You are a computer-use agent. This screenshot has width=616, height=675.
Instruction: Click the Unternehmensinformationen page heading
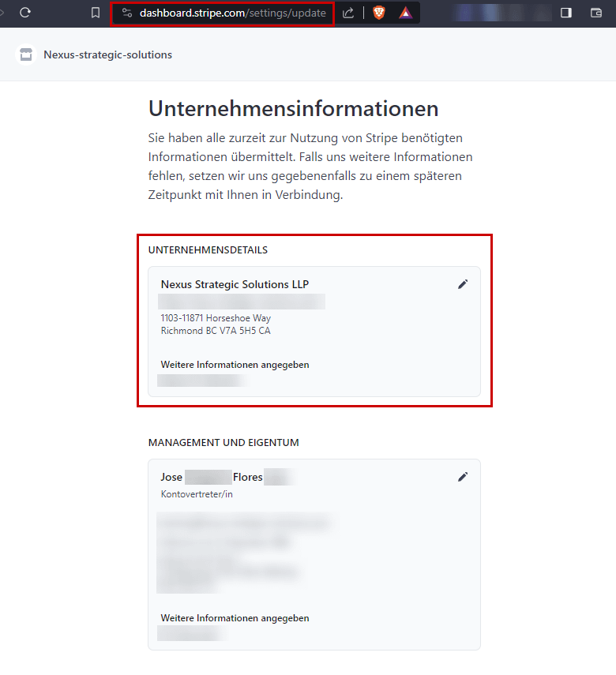(293, 108)
